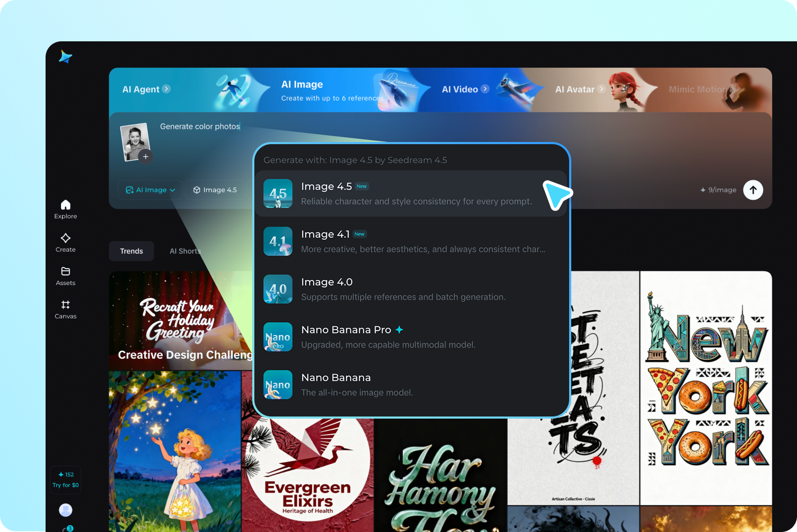The width and height of the screenshot is (797, 532).
Task: Switch to the AI Agent mode tab
Action: click(146, 89)
